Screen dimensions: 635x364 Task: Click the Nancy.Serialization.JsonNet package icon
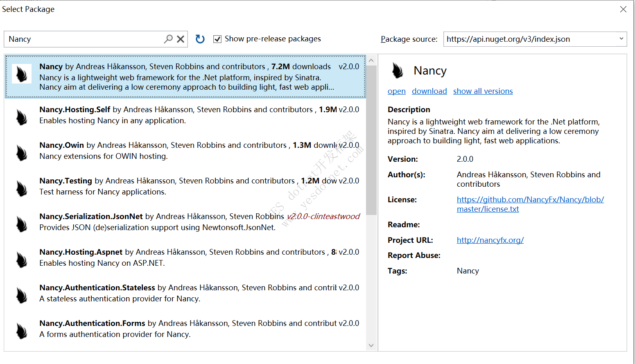21,224
